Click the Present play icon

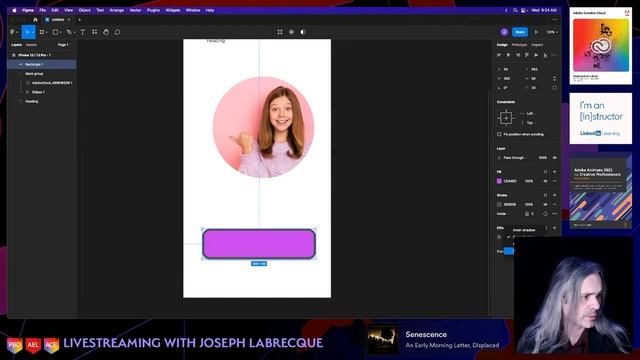pyautogui.click(x=536, y=32)
